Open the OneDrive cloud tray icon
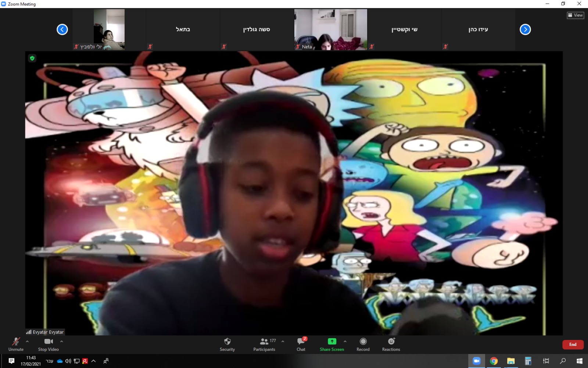This screenshot has width=588, height=368. pos(60,361)
